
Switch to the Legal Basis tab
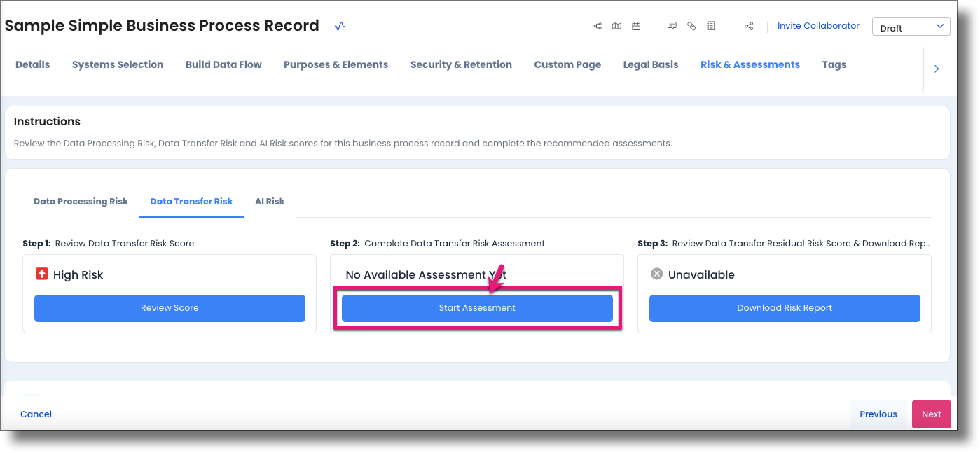tap(650, 64)
